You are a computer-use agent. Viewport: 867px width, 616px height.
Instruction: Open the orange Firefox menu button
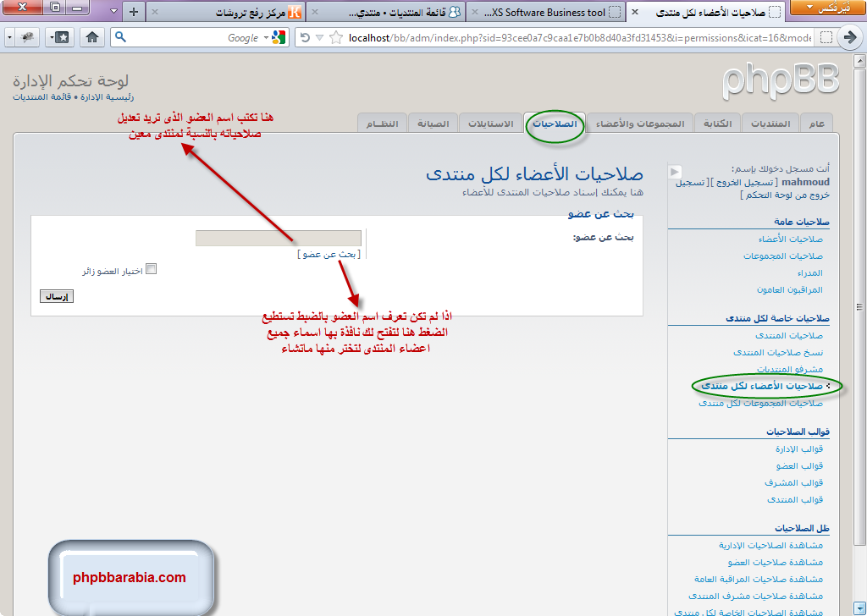click(828, 8)
